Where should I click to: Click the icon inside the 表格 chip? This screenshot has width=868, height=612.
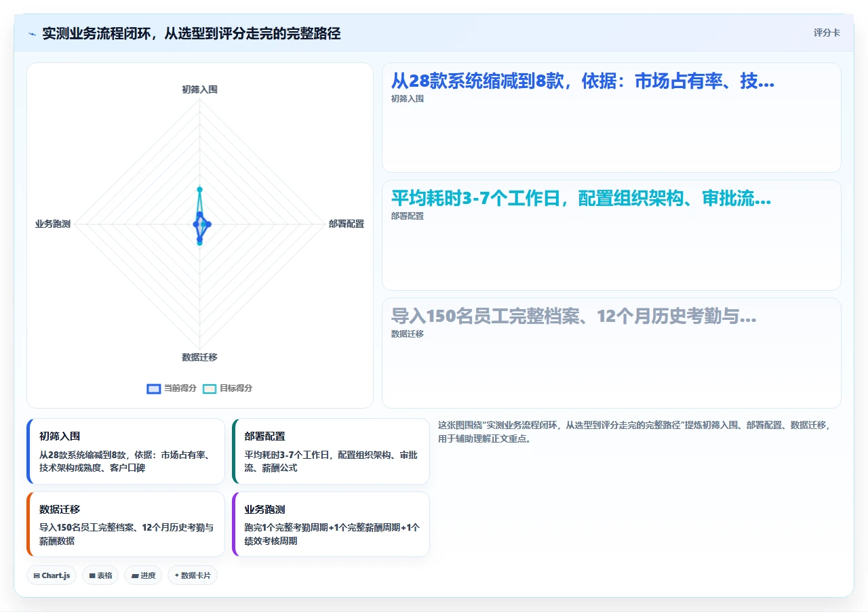pyautogui.click(x=92, y=575)
